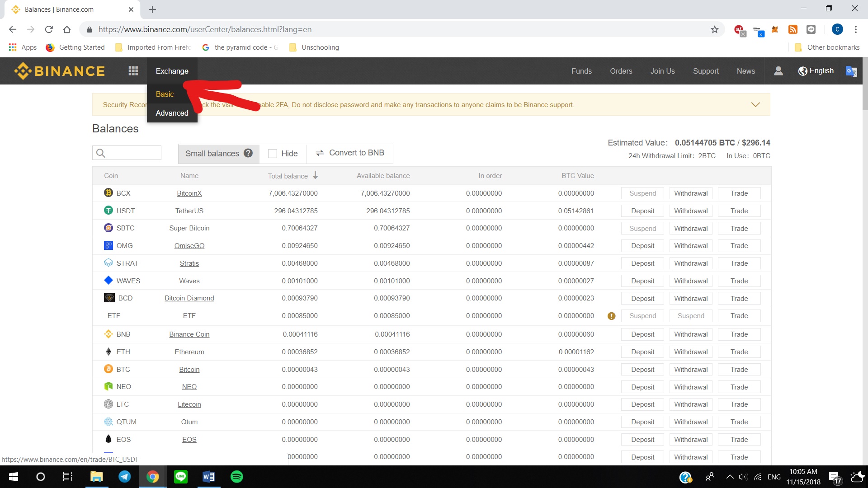
Task: Click Convert to BNB button
Action: coord(349,153)
